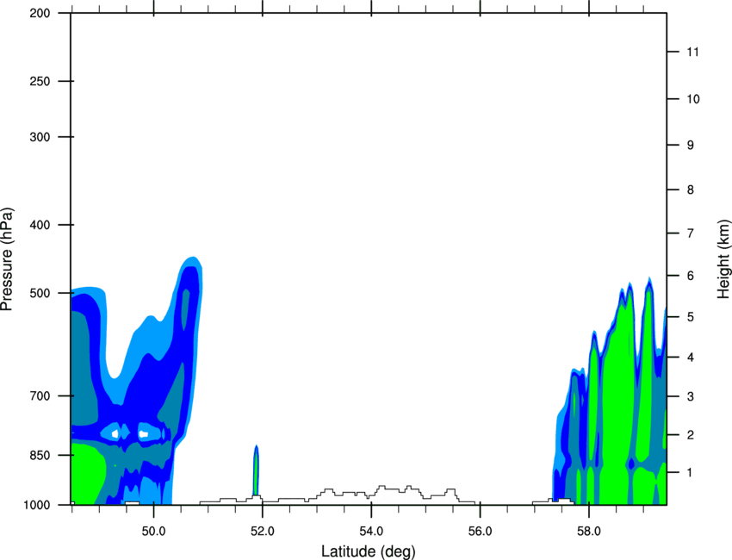This screenshot has height=560, width=732.
Task: Click pressure tick label 200
Action: [40, 13]
